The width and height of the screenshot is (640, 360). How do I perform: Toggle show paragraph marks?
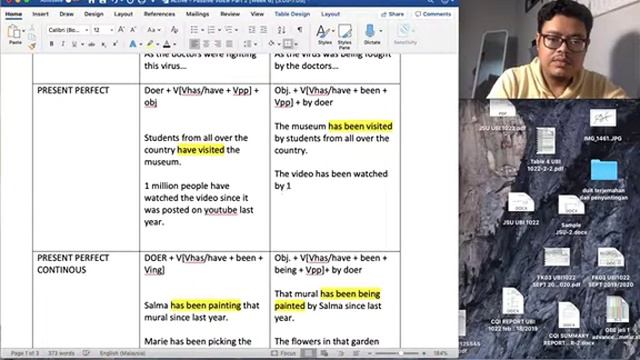tap(300, 30)
